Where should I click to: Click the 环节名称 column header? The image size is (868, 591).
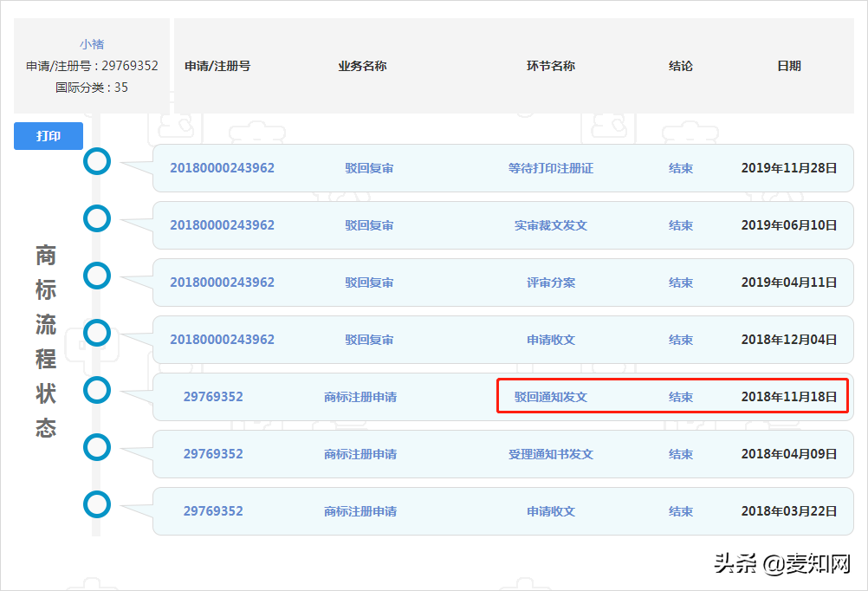tap(550, 66)
